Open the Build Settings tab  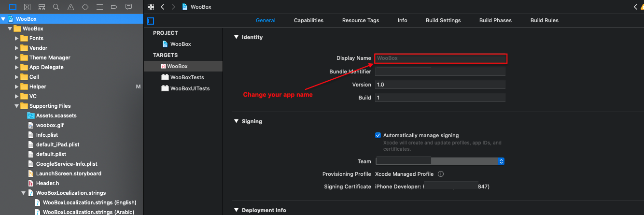click(443, 20)
